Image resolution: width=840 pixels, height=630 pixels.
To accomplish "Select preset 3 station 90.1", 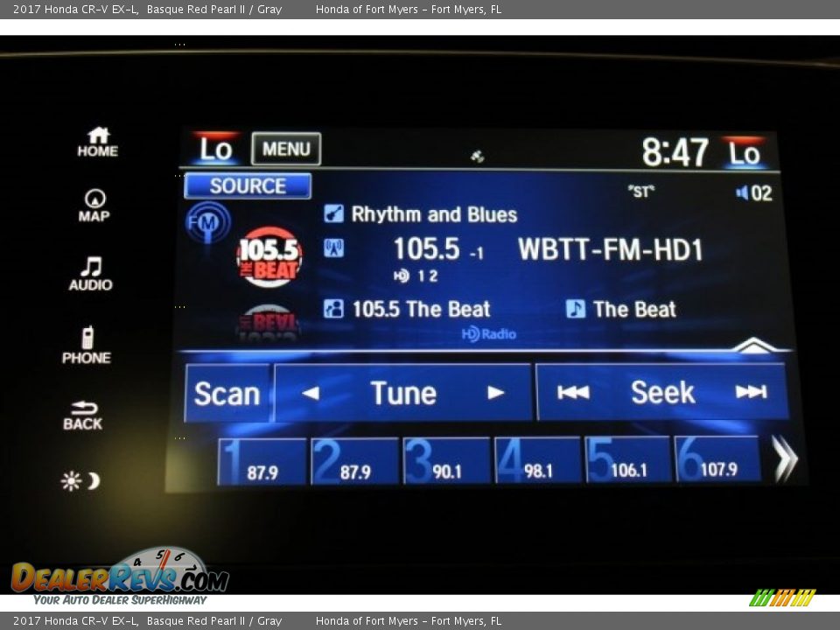I will [x=446, y=461].
